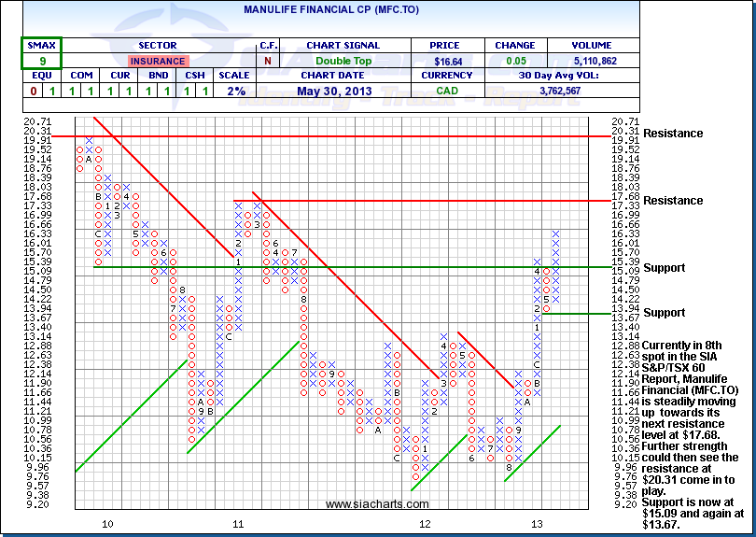Select year 11 on the bottom axis

(238, 525)
